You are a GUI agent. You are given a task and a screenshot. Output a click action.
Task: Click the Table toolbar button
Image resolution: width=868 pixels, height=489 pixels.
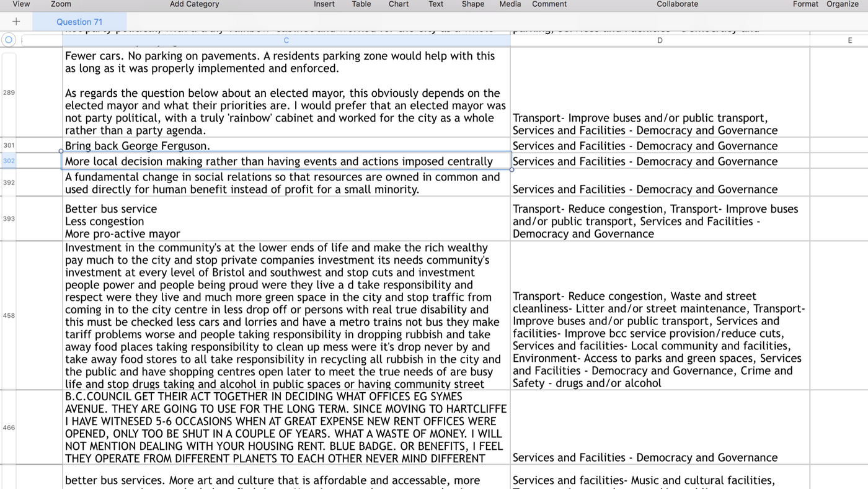[361, 4]
